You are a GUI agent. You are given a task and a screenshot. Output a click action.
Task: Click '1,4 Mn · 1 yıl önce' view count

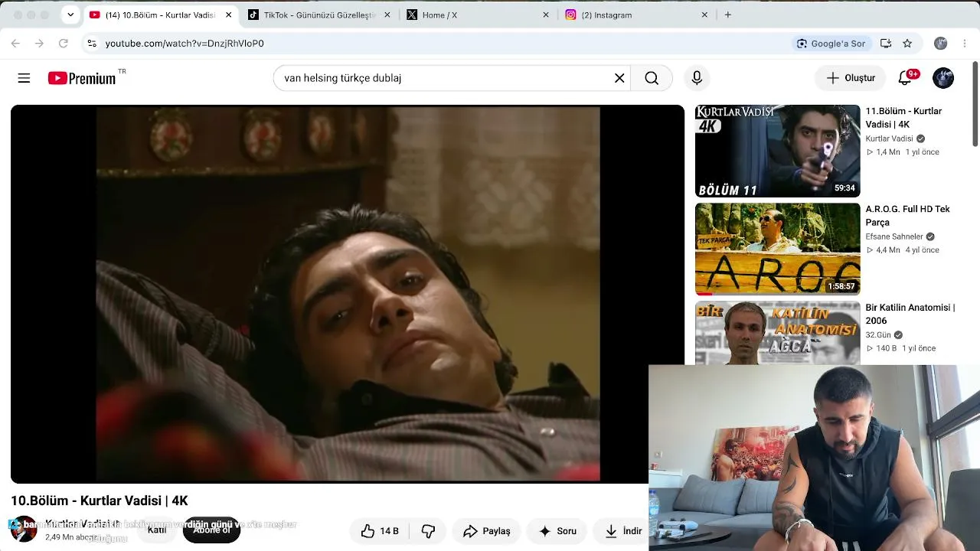tap(902, 152)
